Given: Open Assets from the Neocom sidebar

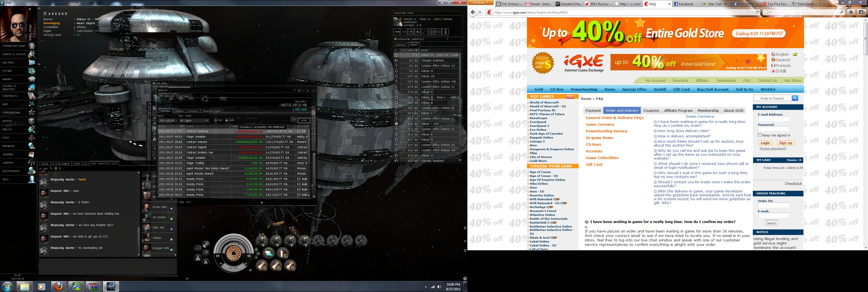Looking at the screenshot, I should pos(18,121).
